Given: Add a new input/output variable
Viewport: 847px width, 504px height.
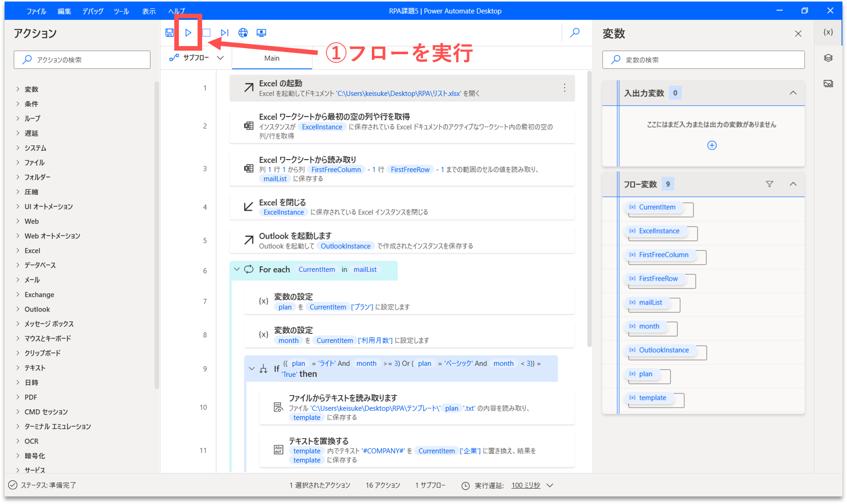Looking at the screenshot, I should tap(712, 145).
